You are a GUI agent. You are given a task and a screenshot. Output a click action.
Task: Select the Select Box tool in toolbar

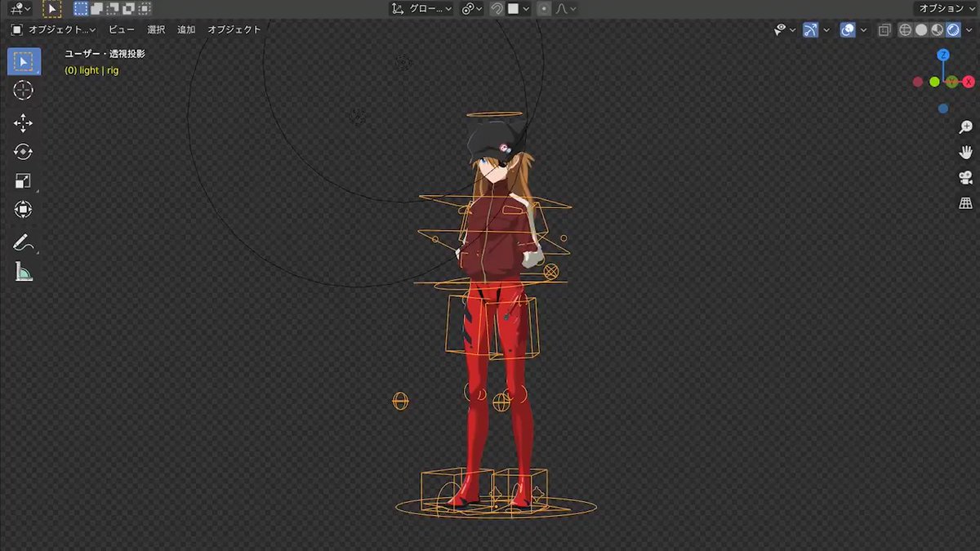24,61
